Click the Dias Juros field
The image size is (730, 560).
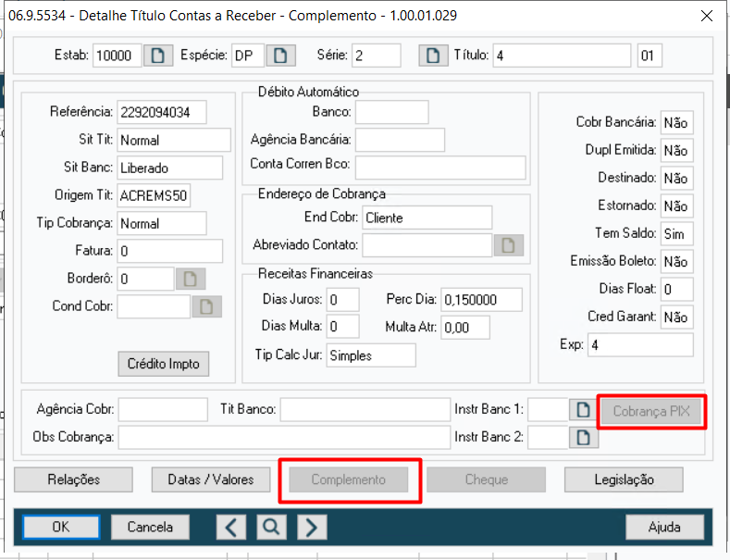point(342,300)
